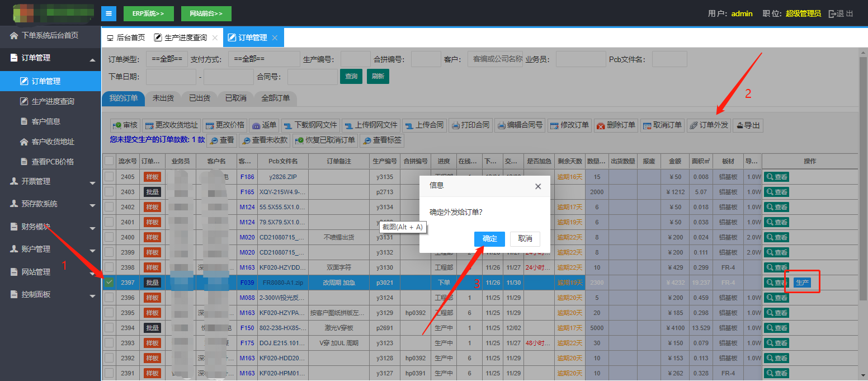This screenshot has height=381, width=868.
Task: Open the 生产进度查询 page tab
Action: tap(185, 38)
